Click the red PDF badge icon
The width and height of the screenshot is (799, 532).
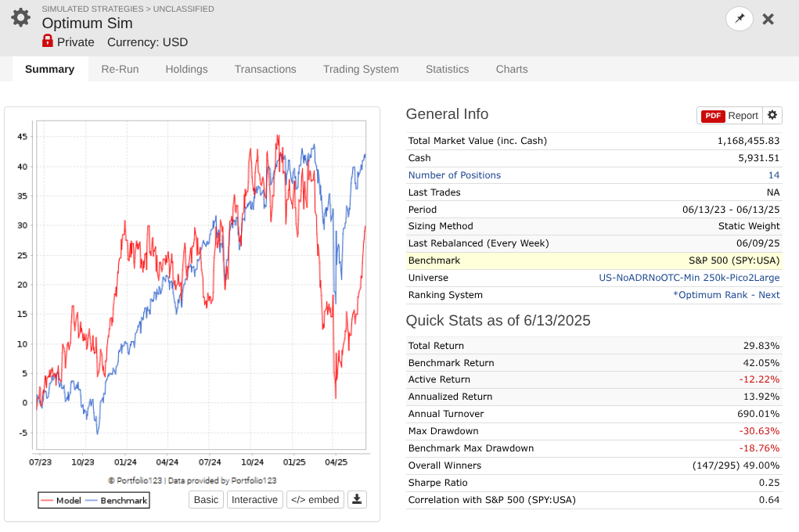pyautogui.click(x=713, y=116)
